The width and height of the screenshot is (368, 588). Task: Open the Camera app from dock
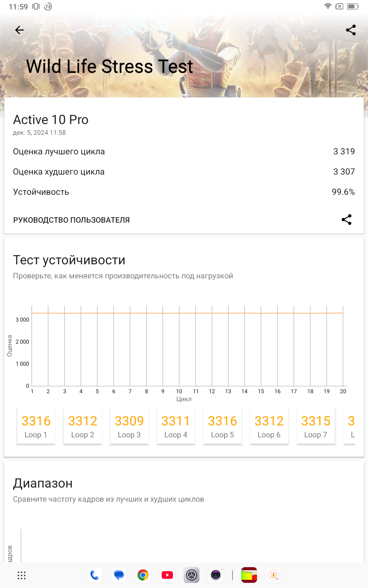pos(216,575)
